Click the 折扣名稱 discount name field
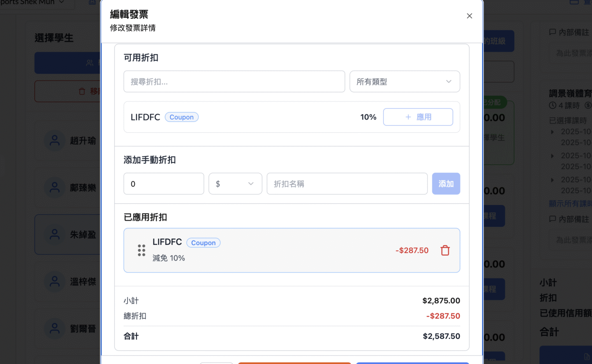Screen dimensions: 592x364 (347, 184)
